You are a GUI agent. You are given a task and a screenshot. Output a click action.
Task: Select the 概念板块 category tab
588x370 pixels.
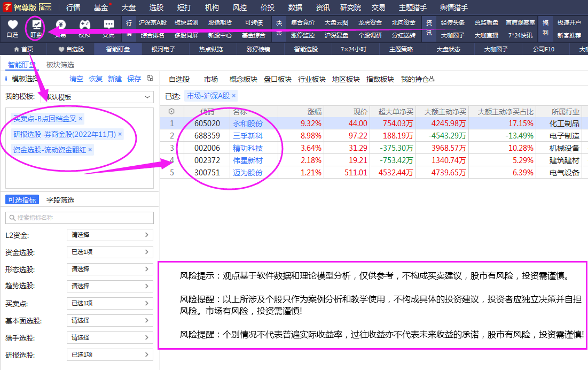pyautogui.click(x=244, y=79)
